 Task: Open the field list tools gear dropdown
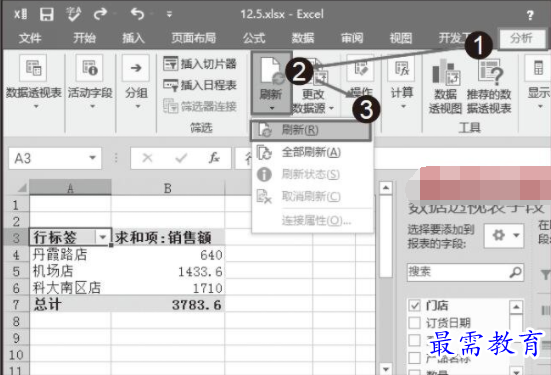(504, 235)
